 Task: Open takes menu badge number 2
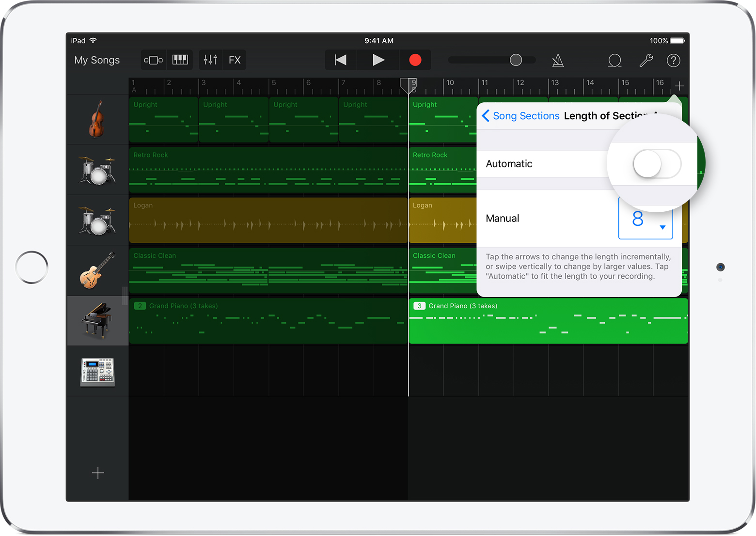click(140, 306)
